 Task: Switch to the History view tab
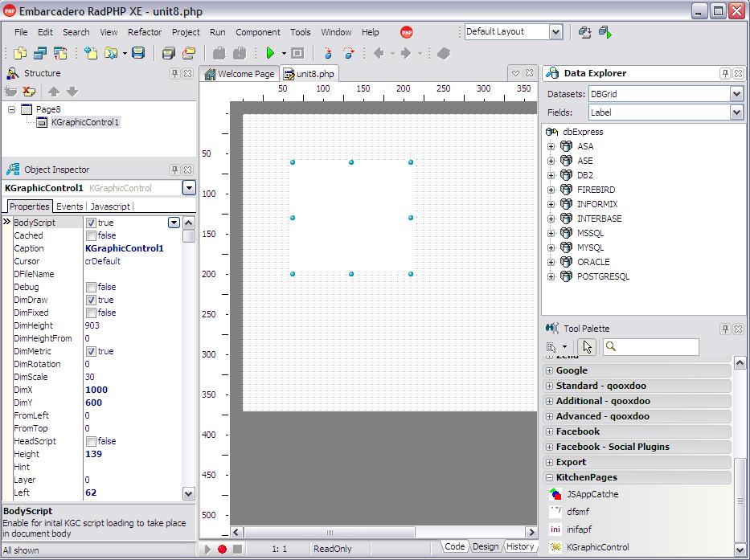coord(520,546)
